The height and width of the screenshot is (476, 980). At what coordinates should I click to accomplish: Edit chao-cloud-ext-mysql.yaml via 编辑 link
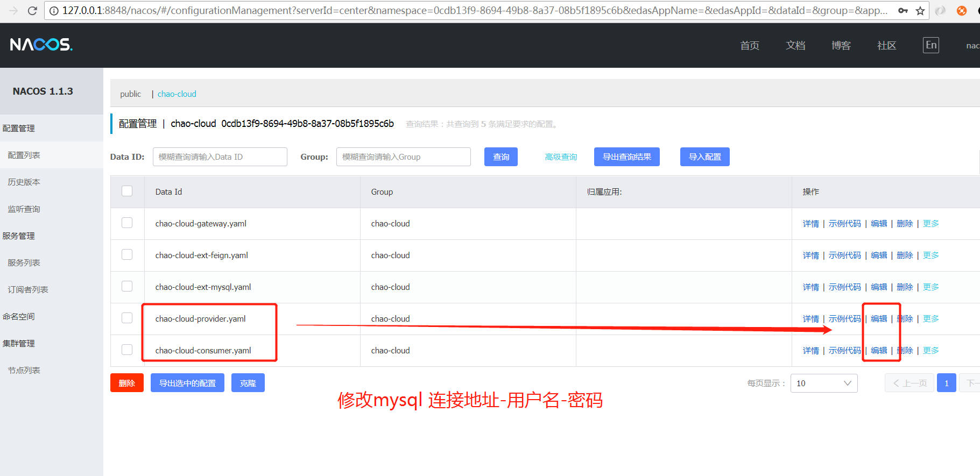point(879,287)
